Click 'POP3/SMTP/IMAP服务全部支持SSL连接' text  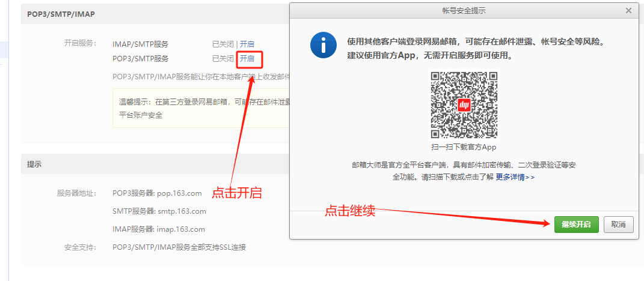click(x=179, y=247)
